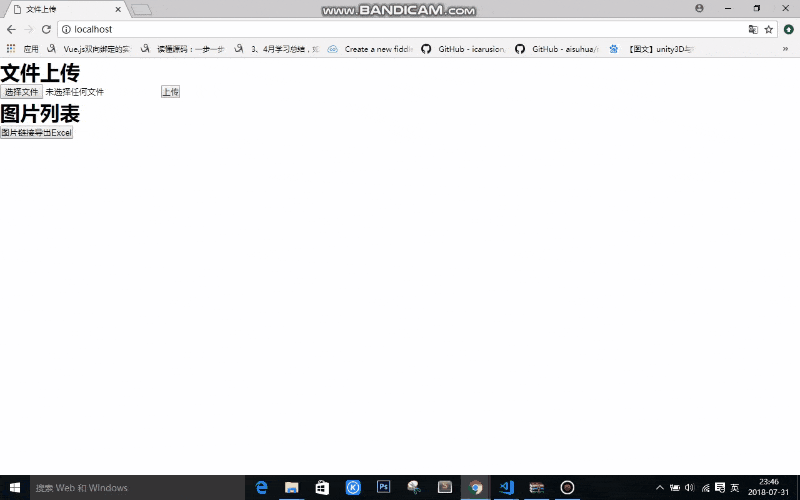This screenshot has width=800, height=500.
Task: Open the Create a new fiddle bookmark
Action: pyautogui.click(x=370, y=49)
